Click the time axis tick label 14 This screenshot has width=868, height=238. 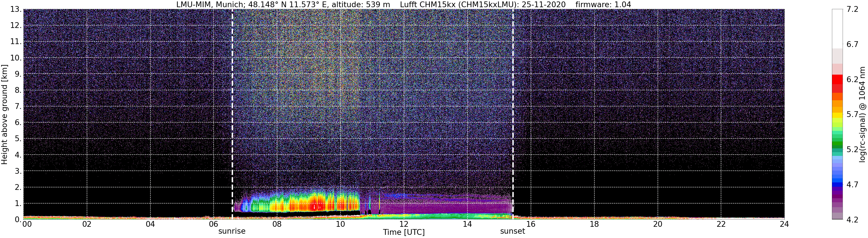click(467, 224)
